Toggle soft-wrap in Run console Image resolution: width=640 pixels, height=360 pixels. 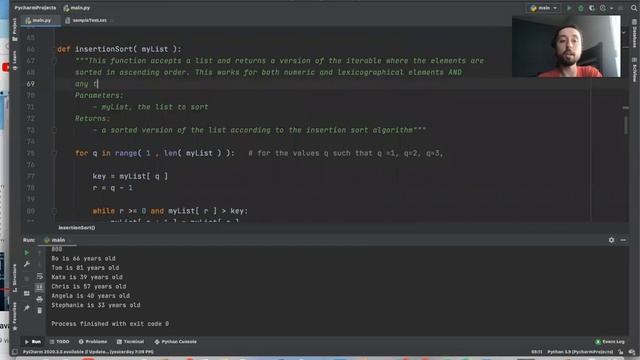(x=40, y=276)
